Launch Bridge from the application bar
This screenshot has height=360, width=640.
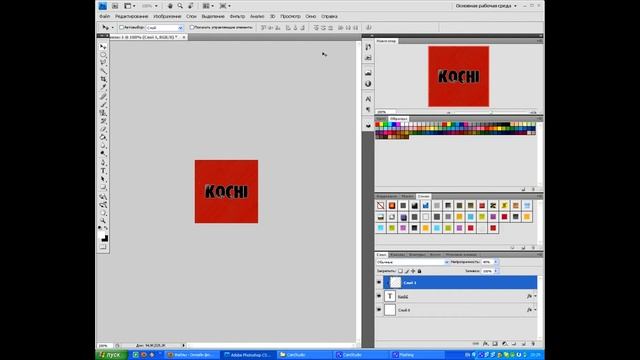(115, 6)
